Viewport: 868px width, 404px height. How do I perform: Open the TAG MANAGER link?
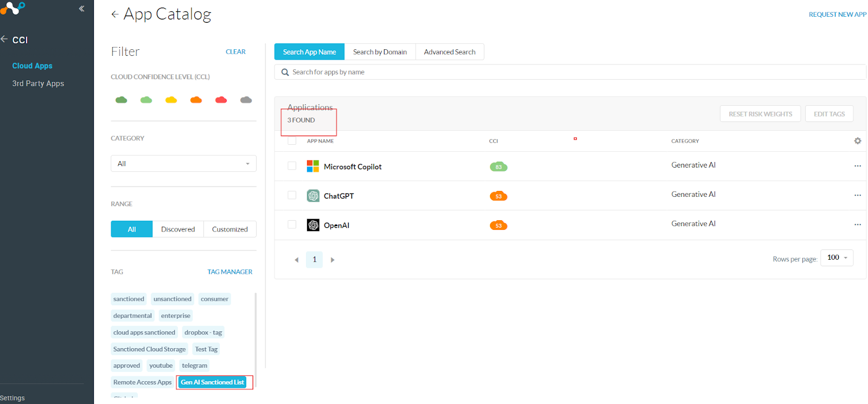point(230,272)
